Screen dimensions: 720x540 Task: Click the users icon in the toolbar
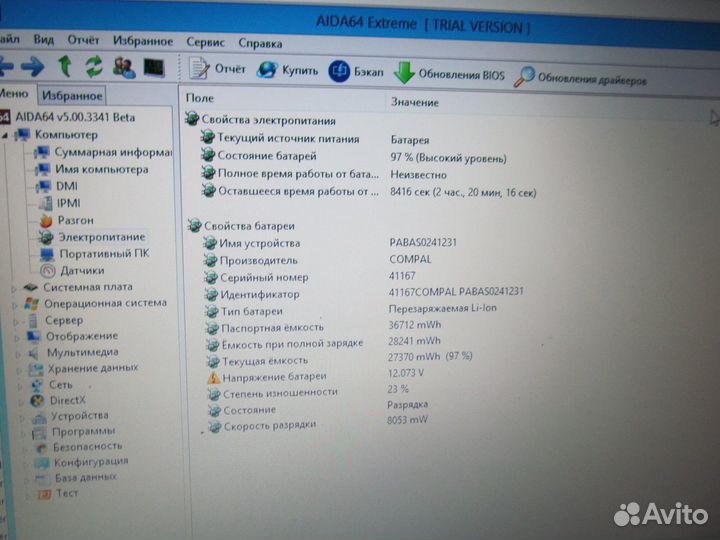tap(124, 67)
